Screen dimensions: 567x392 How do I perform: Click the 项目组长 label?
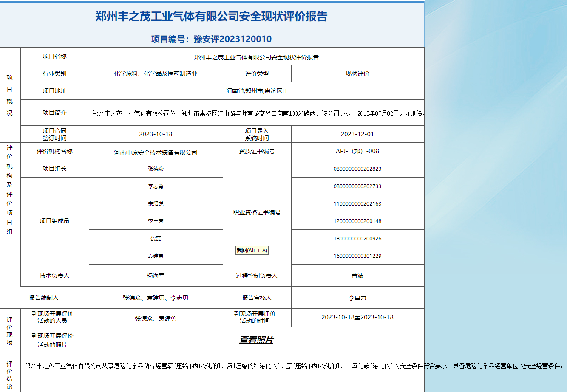click(54, 169)
